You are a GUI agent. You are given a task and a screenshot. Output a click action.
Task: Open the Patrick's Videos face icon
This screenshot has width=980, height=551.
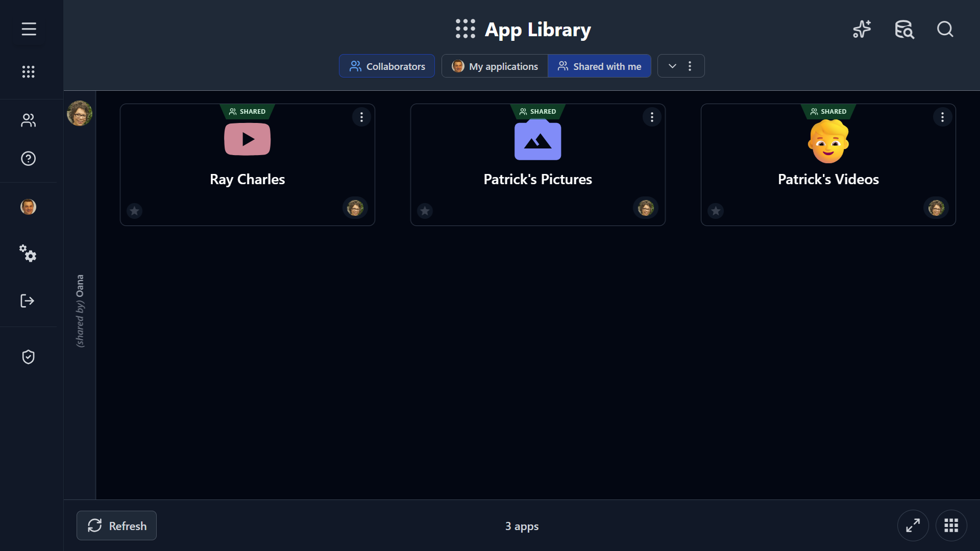tap(828, 141)
